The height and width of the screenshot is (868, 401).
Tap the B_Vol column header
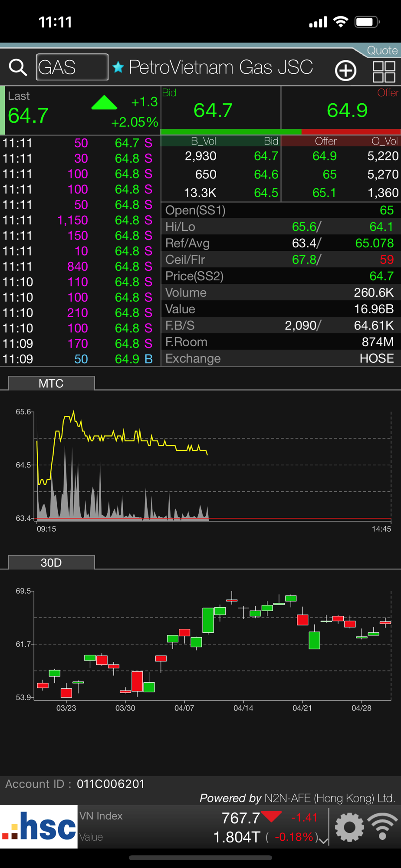[204, 141]
